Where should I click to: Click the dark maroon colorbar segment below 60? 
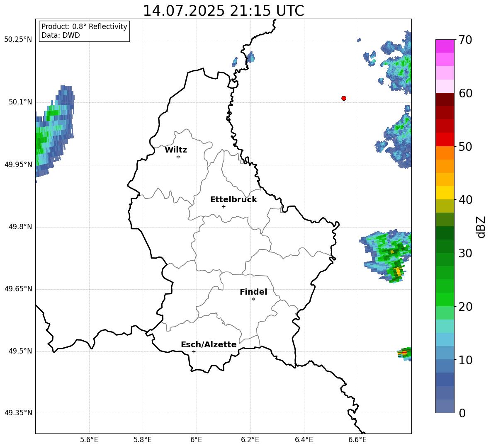[445, 99]
